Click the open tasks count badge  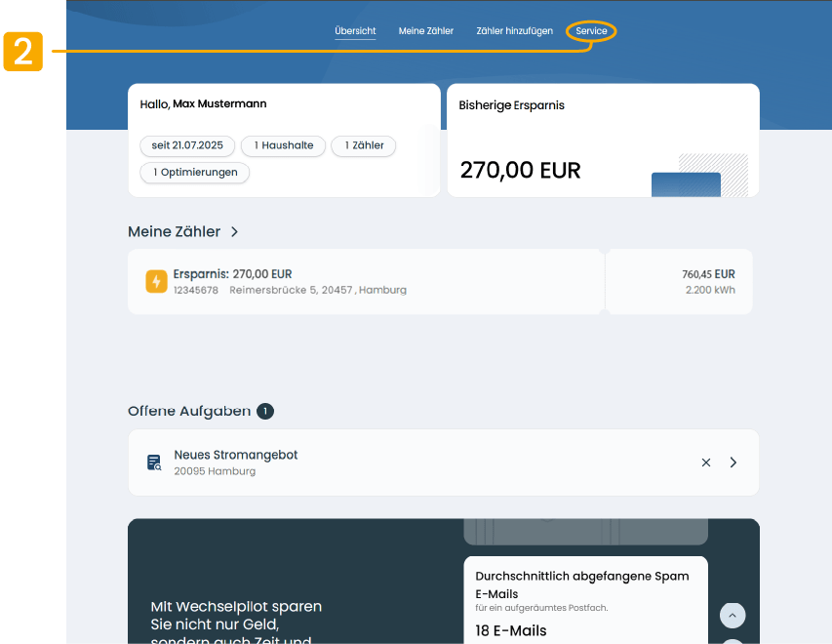pos(265,412)
